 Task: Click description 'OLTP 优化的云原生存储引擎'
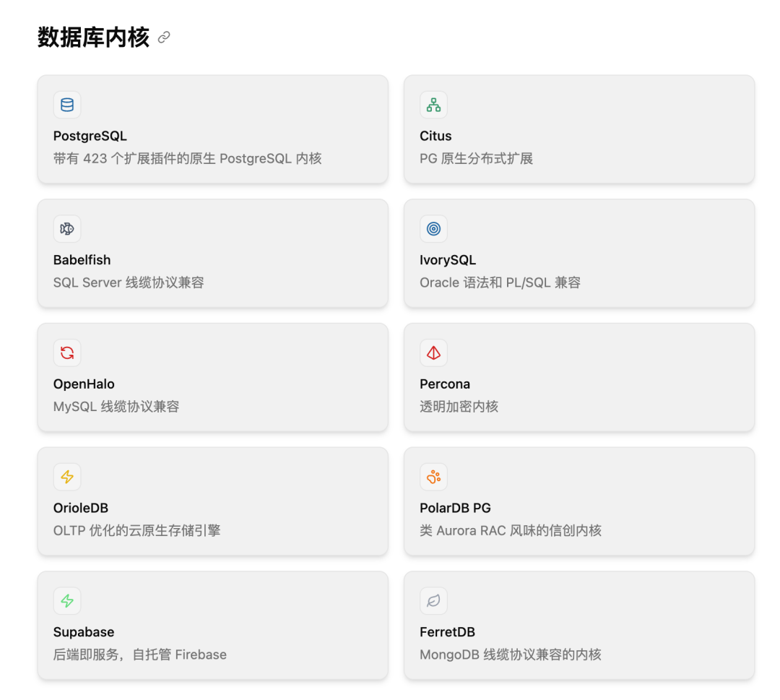[x=136, y=530]
